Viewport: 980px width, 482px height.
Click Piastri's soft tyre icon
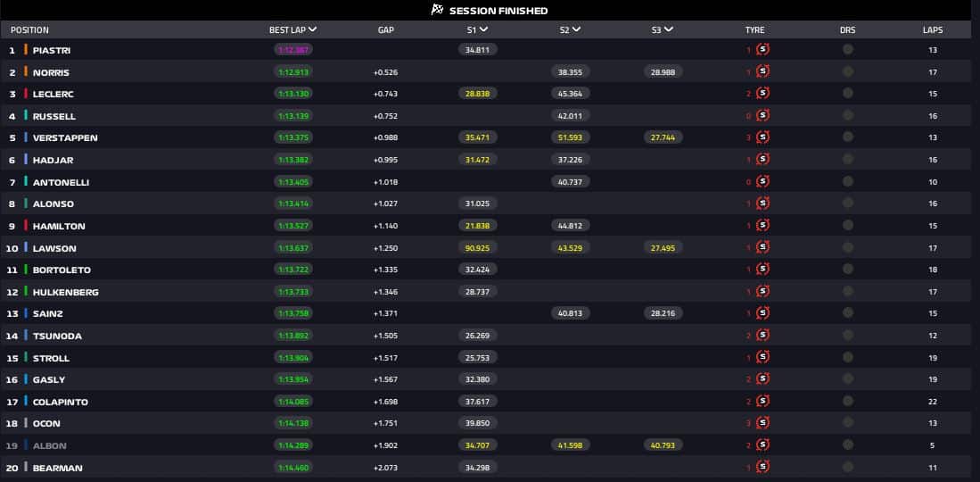(x=762, y=49)
